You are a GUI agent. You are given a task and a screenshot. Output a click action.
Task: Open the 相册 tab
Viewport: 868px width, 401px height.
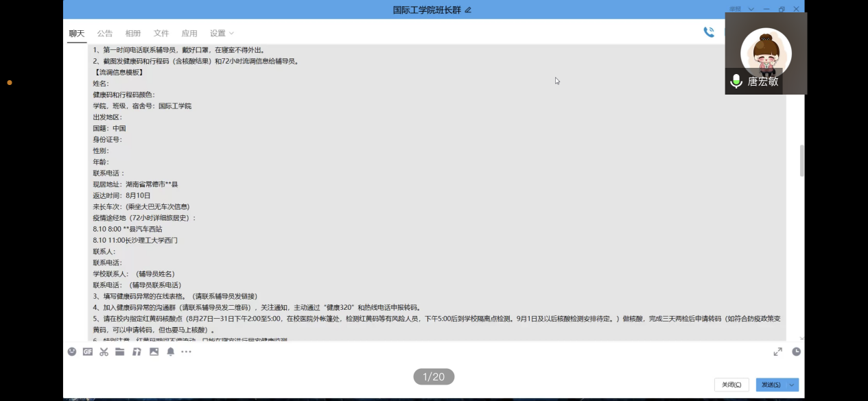133,33
